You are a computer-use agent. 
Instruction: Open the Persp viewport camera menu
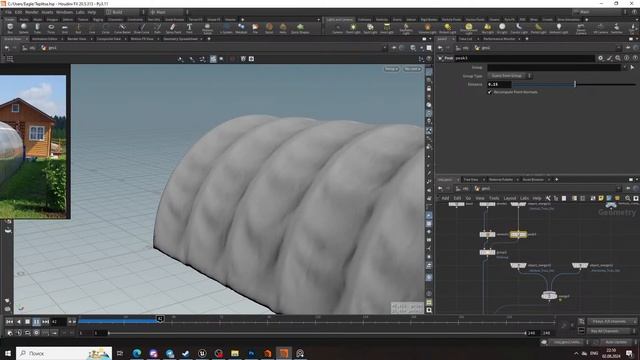(x=391, y=69)
